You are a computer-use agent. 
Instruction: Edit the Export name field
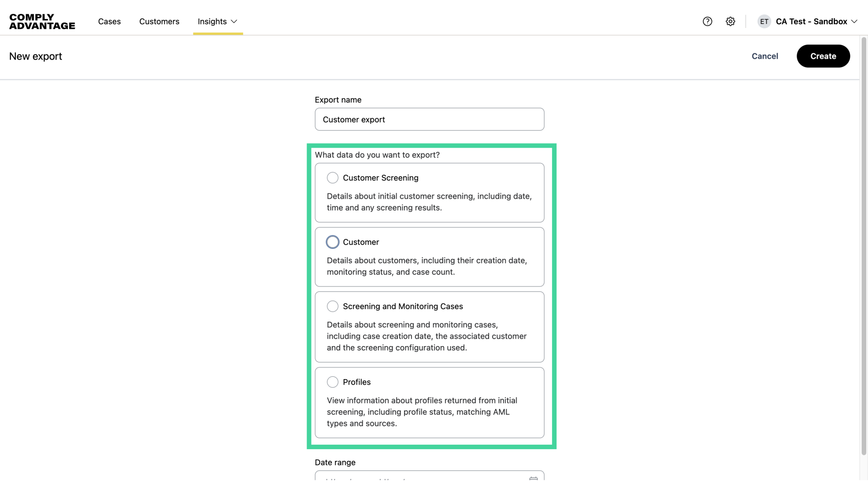pos(429,119)
